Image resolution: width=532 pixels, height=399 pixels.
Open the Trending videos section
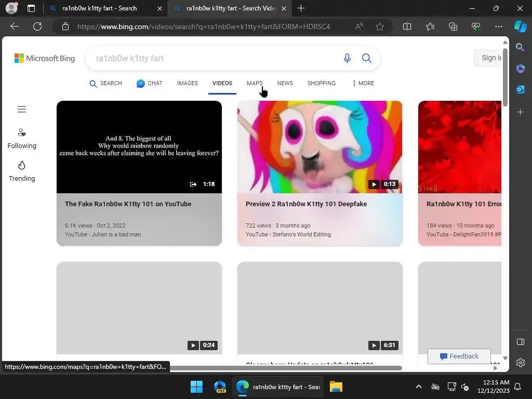pyautogui.click(x=22, y=171)
